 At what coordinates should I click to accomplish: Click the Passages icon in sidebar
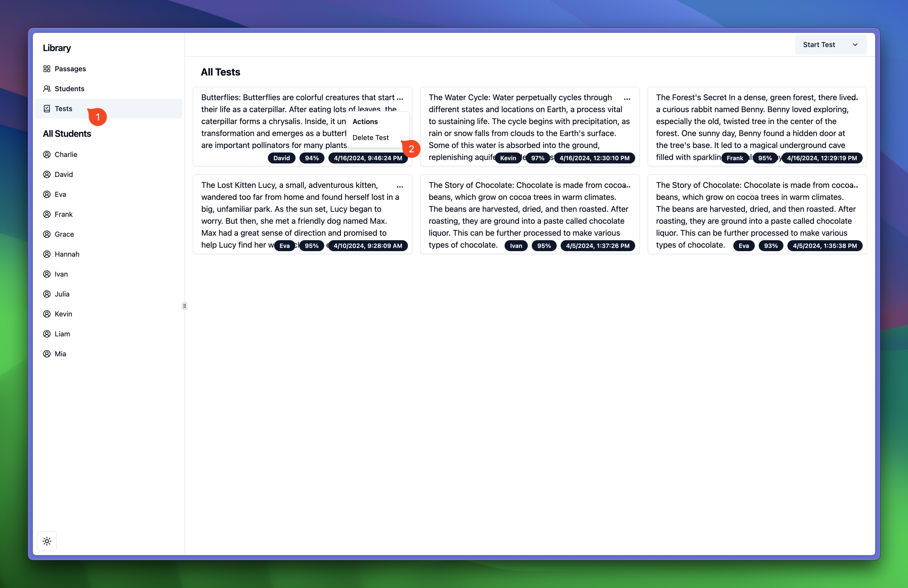(x=47, y=68)
